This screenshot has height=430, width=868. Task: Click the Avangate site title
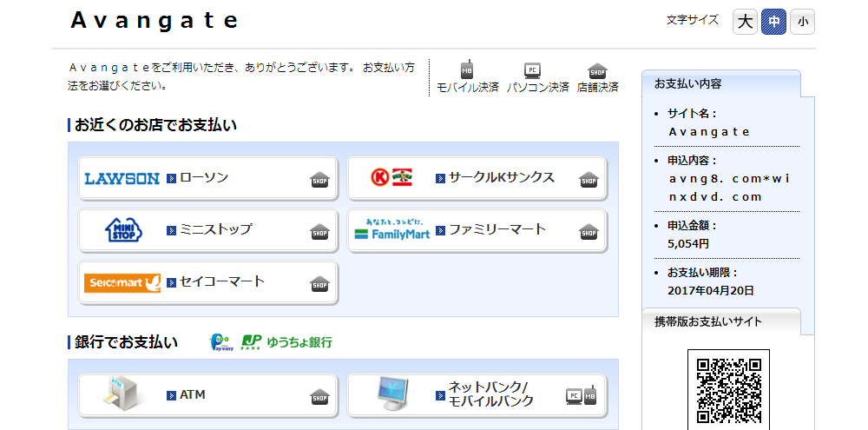[155, 21]
